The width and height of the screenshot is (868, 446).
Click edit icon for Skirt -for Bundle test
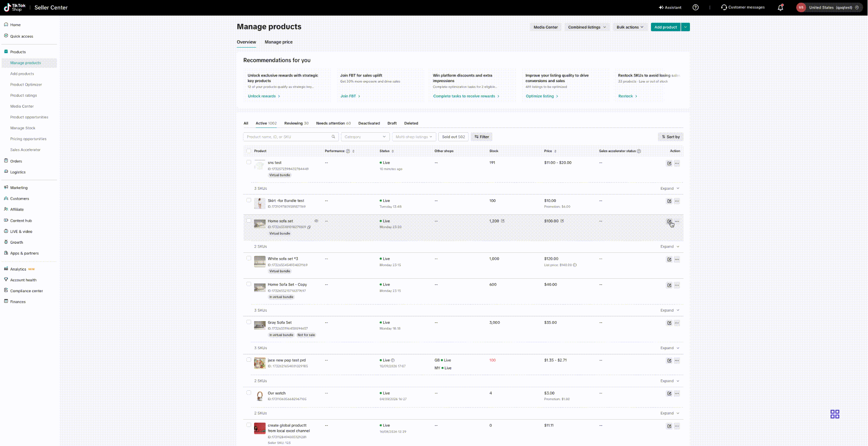click(x=669, y=201)
